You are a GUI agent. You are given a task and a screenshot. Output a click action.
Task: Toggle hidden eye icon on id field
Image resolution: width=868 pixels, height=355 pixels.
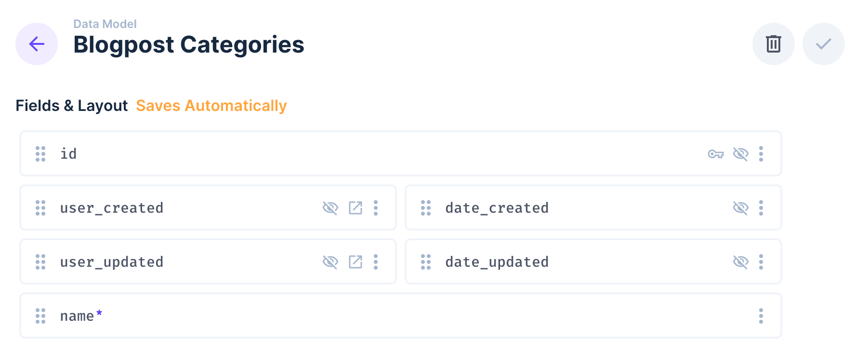point(740,154)
